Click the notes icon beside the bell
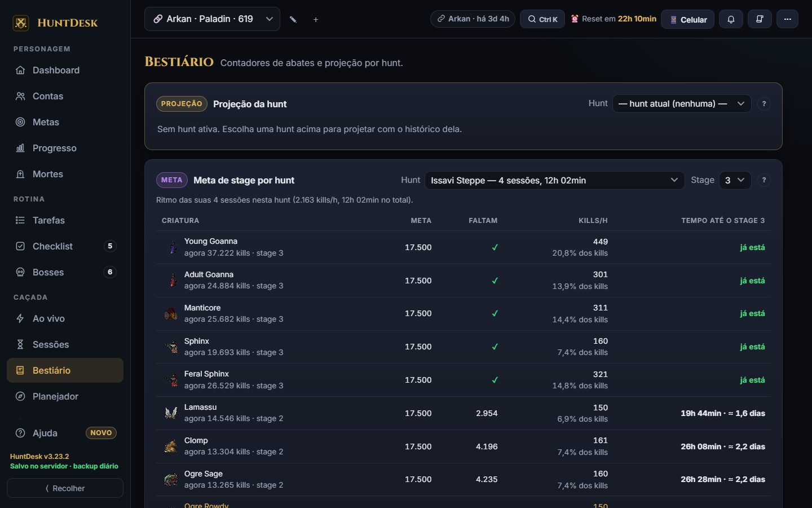 [x=760, y=19]
